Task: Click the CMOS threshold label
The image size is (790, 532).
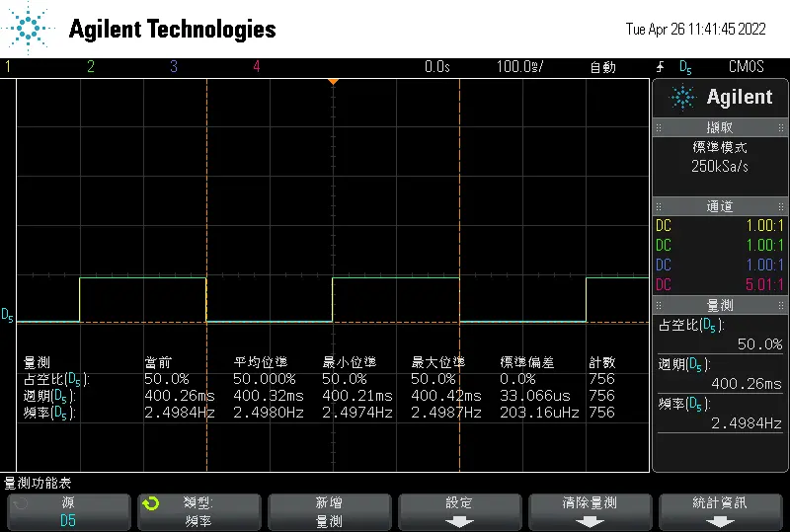Action: (747, 66)
